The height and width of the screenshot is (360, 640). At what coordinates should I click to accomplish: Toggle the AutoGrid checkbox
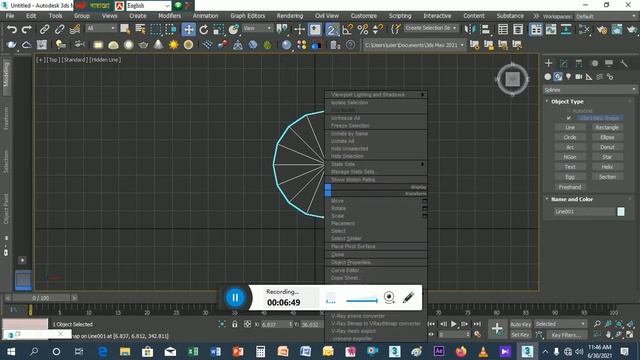click(x=569, y=111)
